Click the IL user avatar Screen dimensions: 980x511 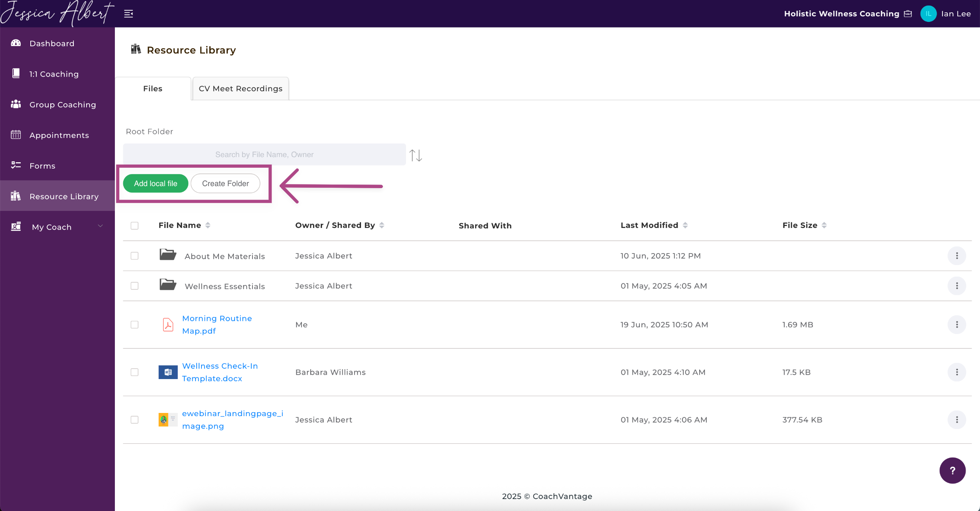(928, 14)
